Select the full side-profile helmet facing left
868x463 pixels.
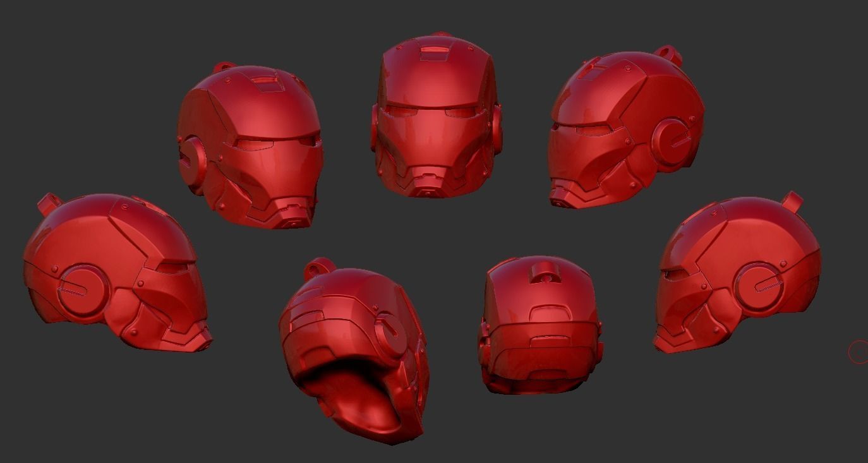click(x=737, y=273)
